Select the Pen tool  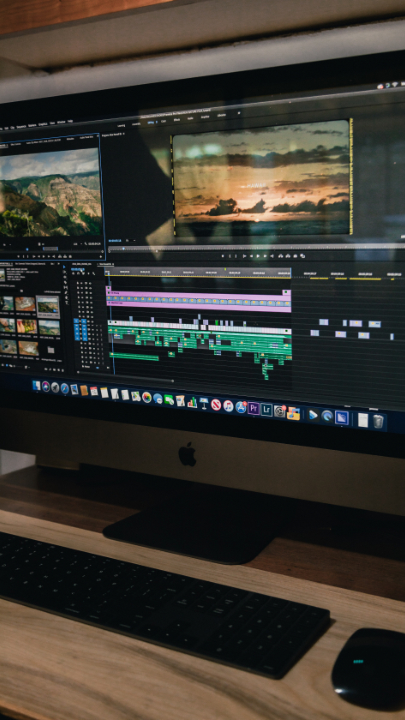tap(66, 292)
